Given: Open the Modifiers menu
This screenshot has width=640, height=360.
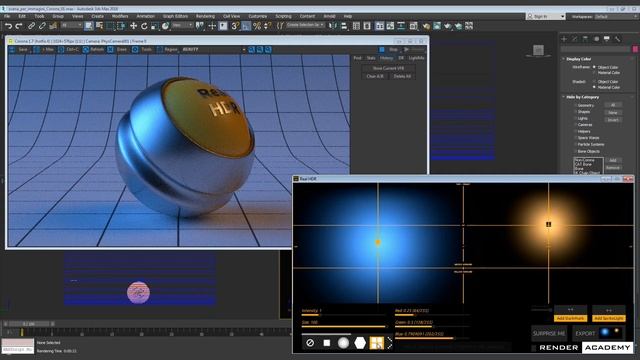Looking at the screenshot, I should coord(120,16).
